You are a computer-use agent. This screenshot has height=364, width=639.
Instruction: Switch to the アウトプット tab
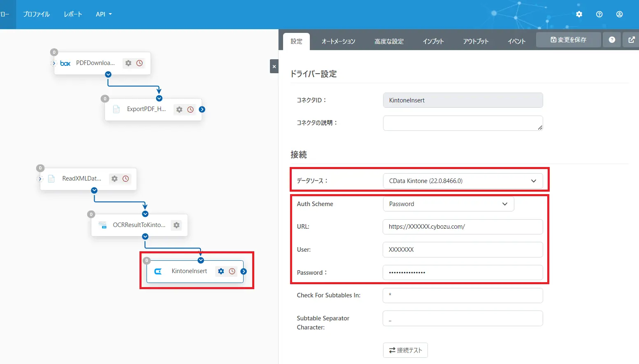coord(476,41)
